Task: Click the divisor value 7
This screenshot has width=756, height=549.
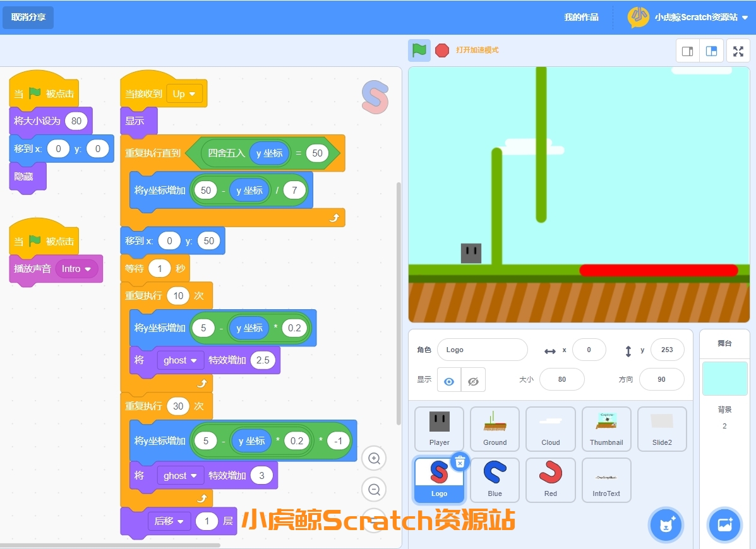Action: tap(294, 190)
